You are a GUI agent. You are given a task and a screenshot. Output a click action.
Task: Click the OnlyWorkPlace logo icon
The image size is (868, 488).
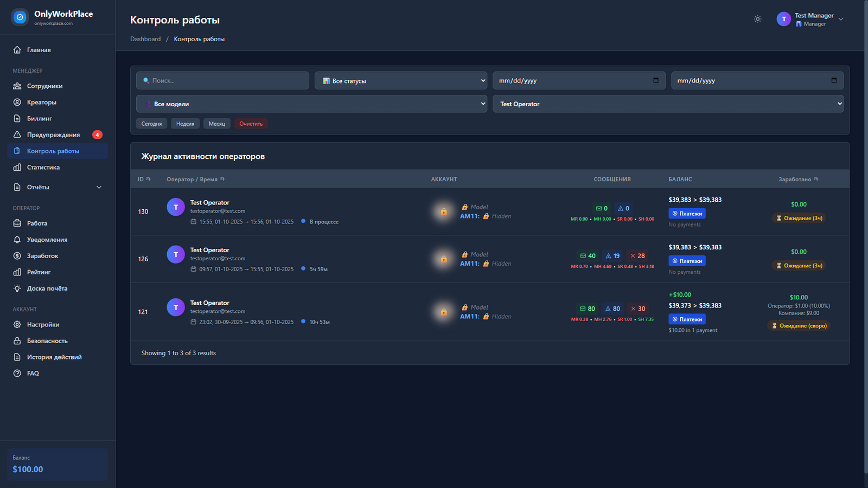pos(20,17)
